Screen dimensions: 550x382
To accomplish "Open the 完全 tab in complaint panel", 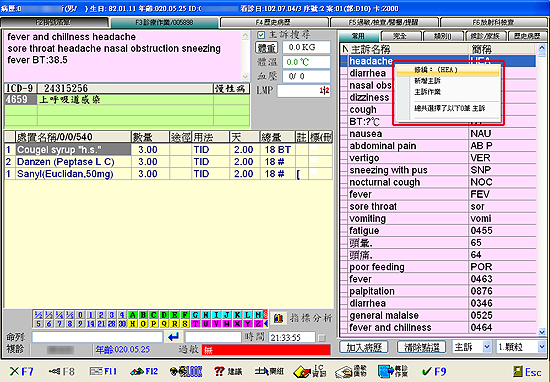I will 401,36.
